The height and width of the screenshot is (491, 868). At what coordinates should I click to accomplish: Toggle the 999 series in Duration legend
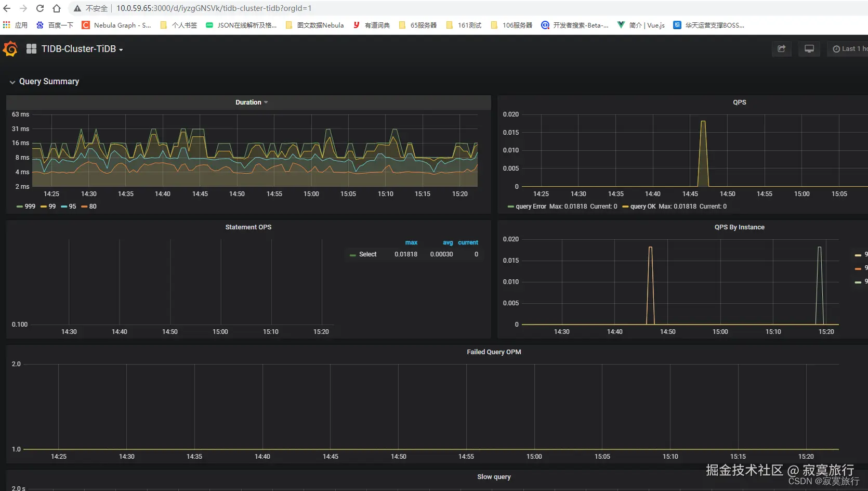[x=30, y=206]
